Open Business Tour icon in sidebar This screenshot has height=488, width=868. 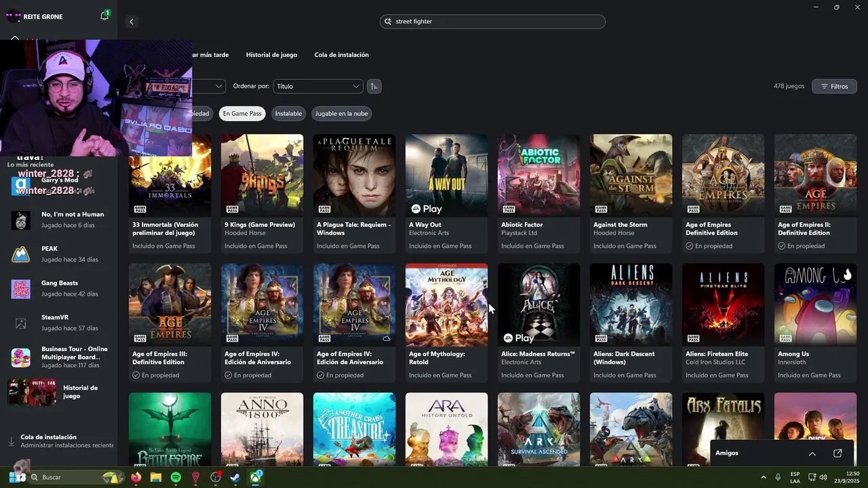click(x=21, y=357)
